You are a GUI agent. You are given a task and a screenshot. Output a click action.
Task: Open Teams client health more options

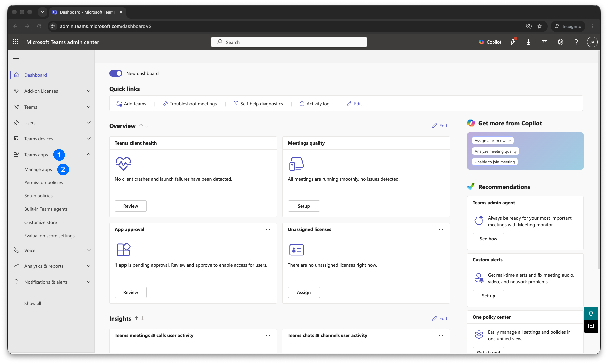coord(268,143)
